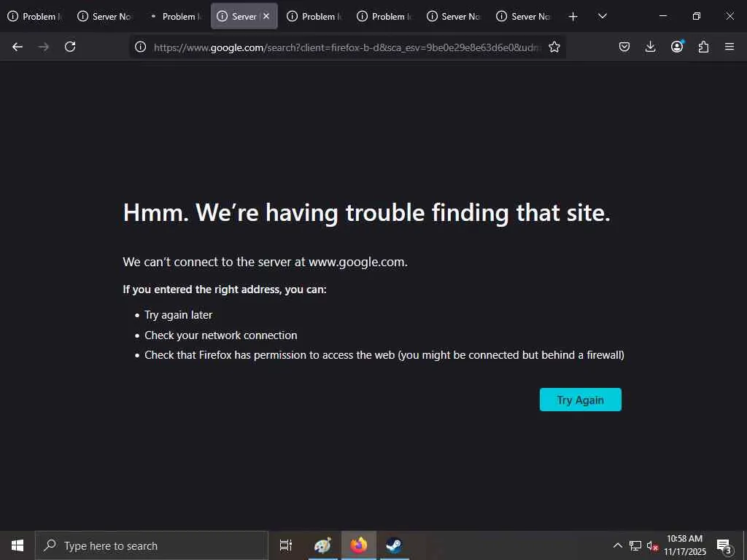This screenshot has width=747, height=560.
Task: Save page to Pocket
Action: click(624, 47)
